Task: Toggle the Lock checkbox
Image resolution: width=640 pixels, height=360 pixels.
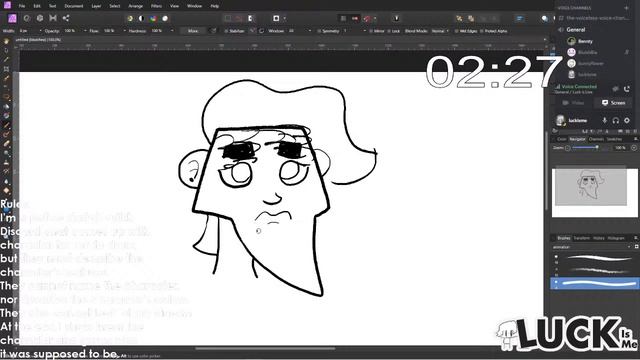Action: pyautogui.click(x=389, y=31)
